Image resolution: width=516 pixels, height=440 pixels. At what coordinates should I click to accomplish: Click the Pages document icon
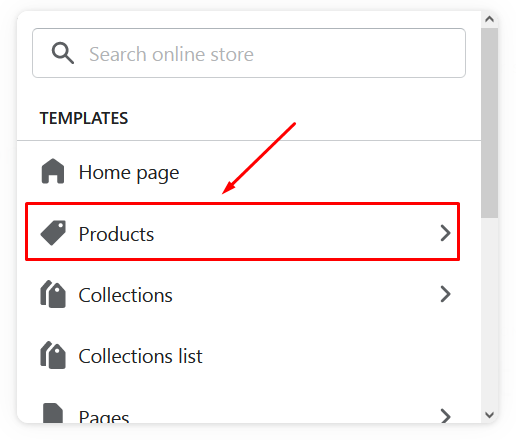pyautogui.click(x=53, y=413)
